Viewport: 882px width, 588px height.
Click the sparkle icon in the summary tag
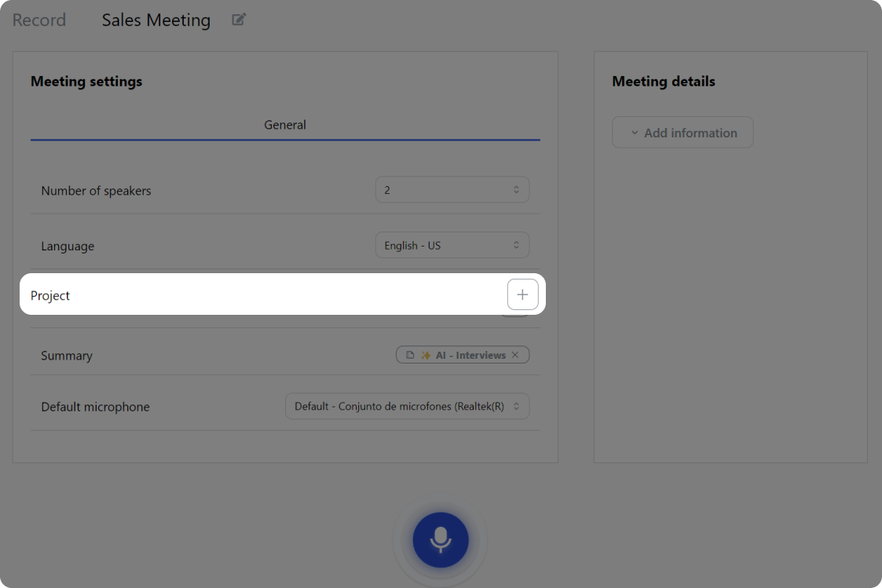[x=426, y=355]
